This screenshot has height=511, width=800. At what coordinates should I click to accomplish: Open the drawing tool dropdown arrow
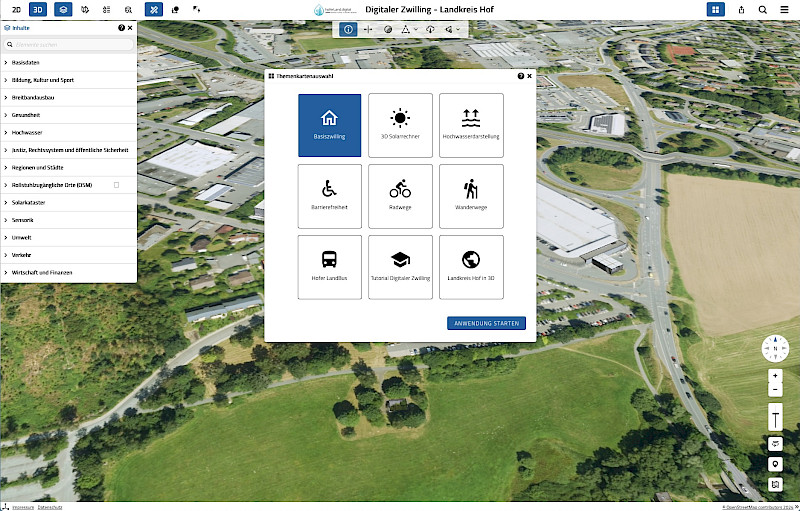coord(415,30)
